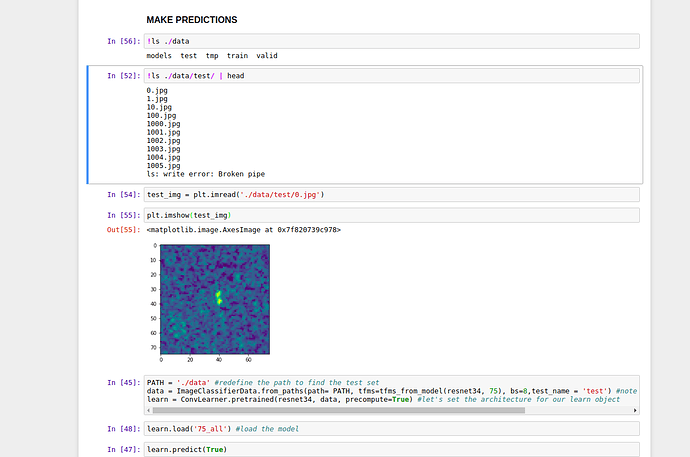
Task: Click '1003.jpg' in the ls output
Action: (163, 149)
